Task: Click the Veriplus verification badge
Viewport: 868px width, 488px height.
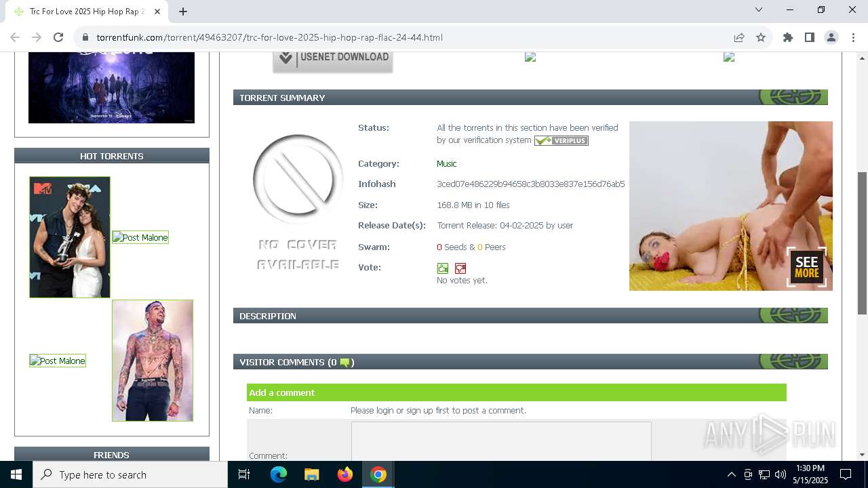Action: coord(561,140)
